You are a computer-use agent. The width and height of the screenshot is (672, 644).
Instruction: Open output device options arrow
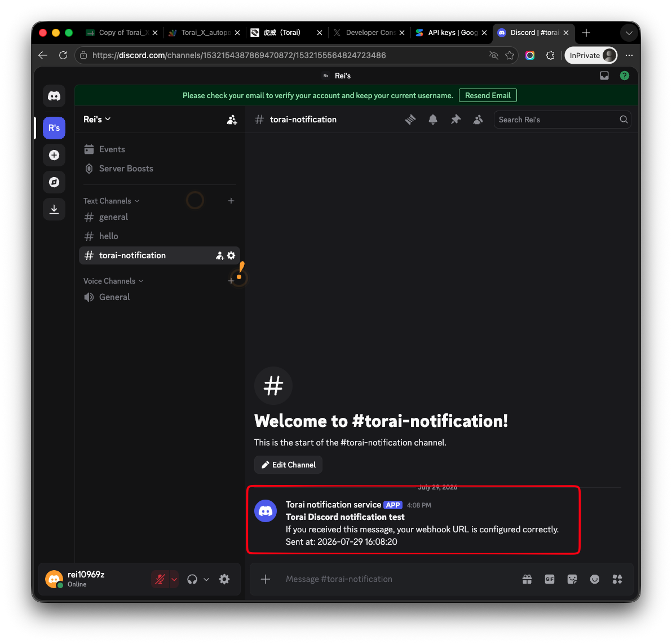tap(206, 579)
